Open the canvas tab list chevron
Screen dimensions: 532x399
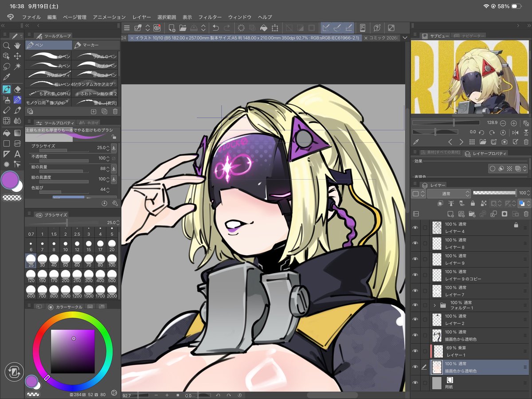point(405,38)
